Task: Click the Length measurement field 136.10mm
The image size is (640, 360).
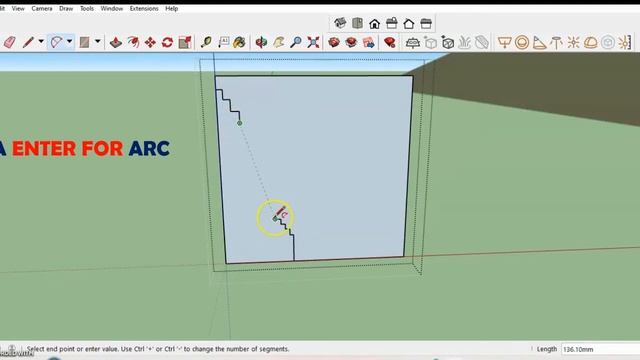Action: 600,349
